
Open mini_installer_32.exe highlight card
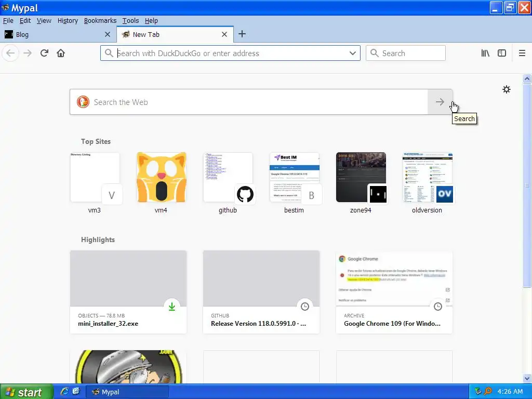128,292
